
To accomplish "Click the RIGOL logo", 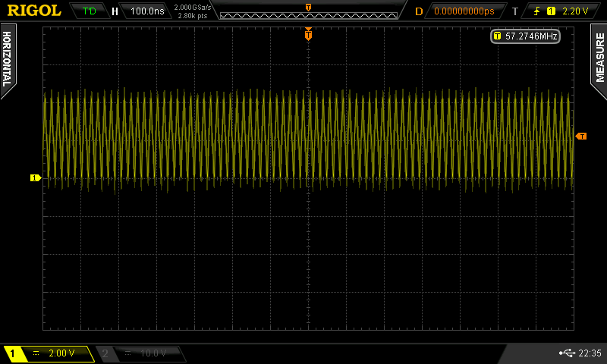I will tap(34, 11).
